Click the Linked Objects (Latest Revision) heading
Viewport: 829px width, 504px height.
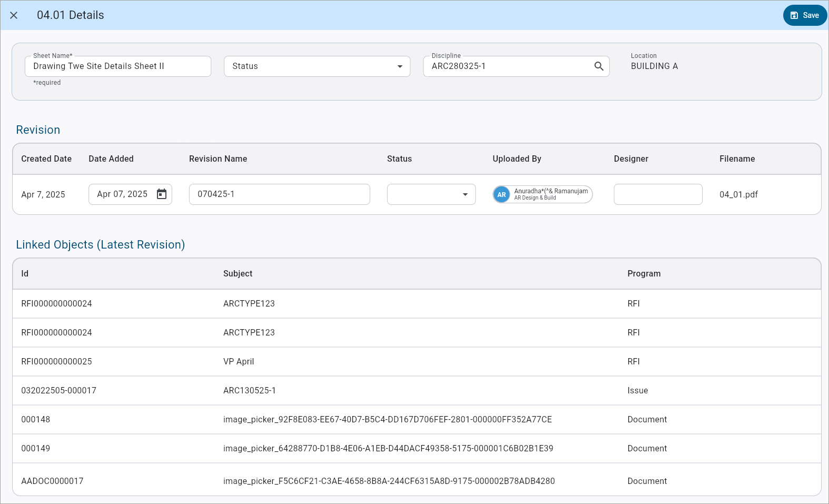point(100,244)
